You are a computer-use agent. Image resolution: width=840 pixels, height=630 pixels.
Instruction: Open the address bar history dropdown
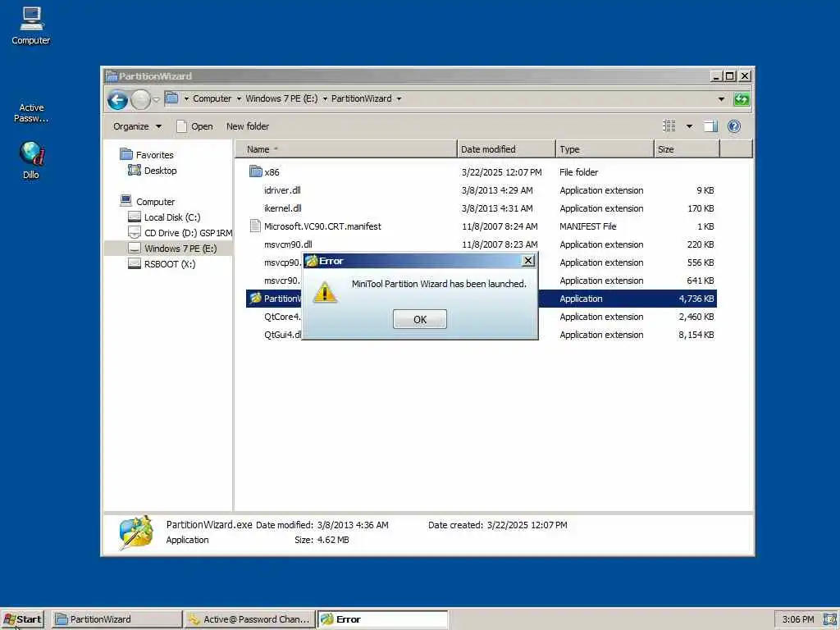click(x=721, y=99)
